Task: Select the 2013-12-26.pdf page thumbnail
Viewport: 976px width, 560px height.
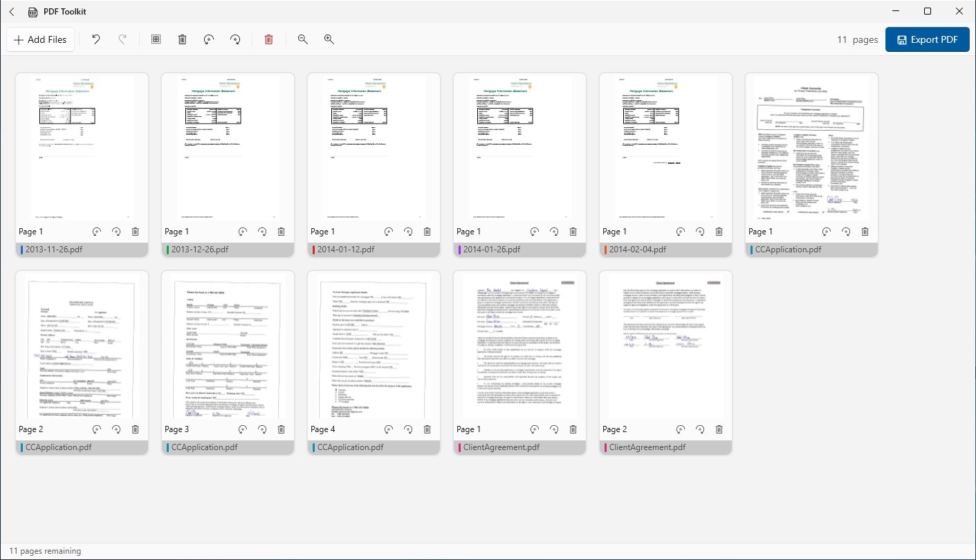Action: (228, 148)
